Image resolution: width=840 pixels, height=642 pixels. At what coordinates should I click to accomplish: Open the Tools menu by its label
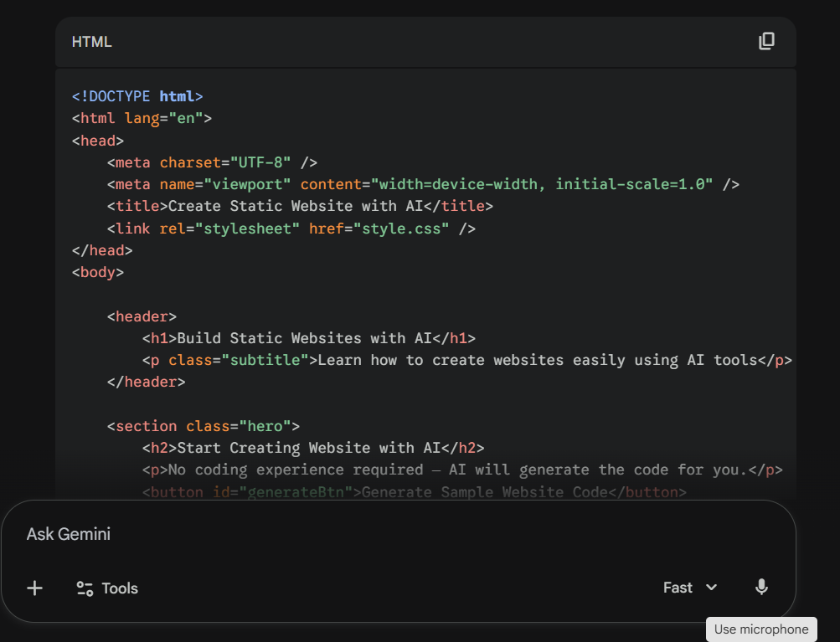pyautogui.click(x=120, y=588)
